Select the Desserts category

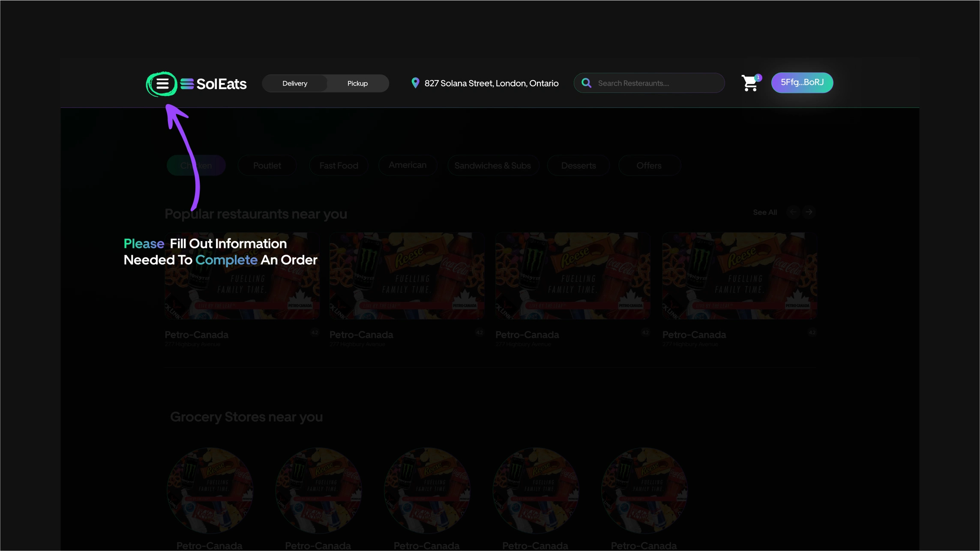pyautogui.click(x=578, y=166)
